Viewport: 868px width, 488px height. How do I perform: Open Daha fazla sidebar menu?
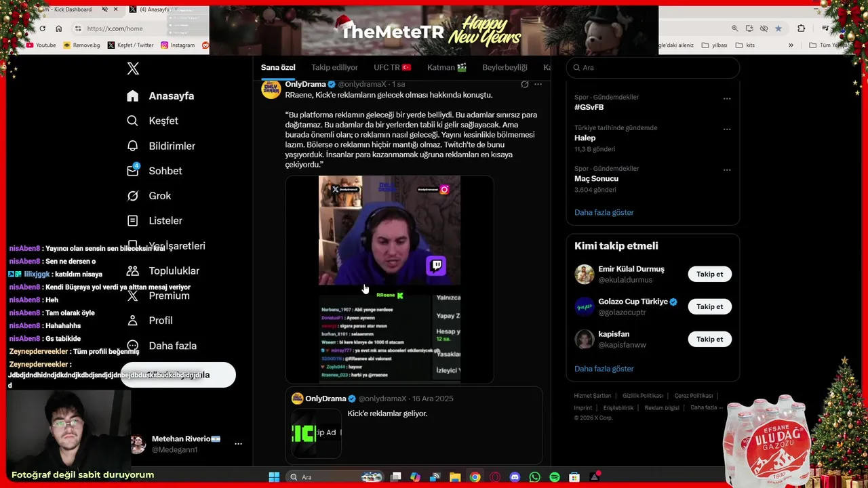tap(162, 346)
